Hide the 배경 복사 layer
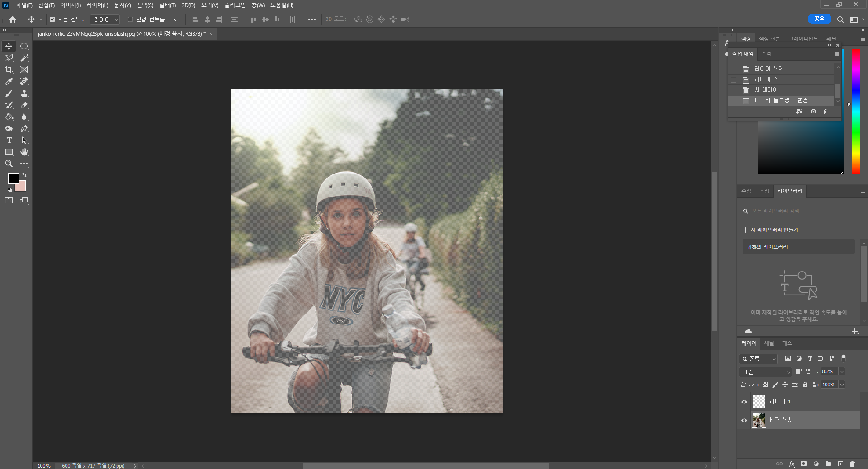The width and height of the screenshot is (868, 469). pos(744,420)
